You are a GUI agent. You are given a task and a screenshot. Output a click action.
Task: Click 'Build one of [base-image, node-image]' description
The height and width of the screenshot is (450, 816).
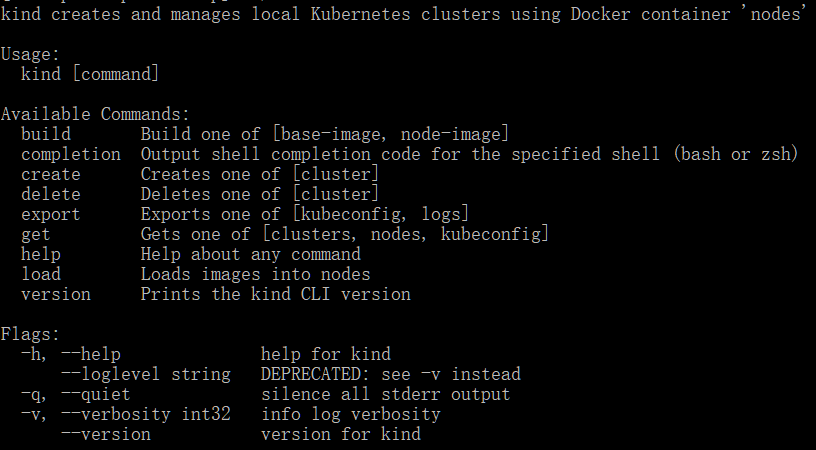point(325,134)
